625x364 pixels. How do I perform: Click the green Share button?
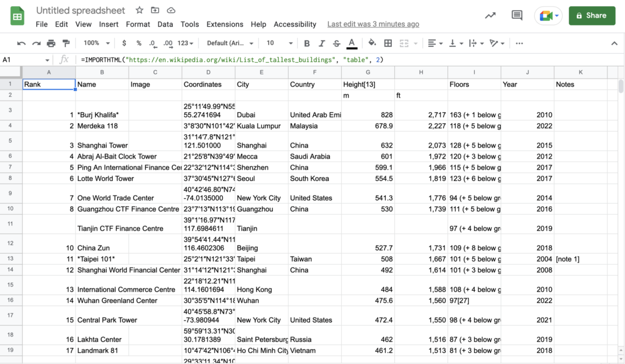[592, 15]
